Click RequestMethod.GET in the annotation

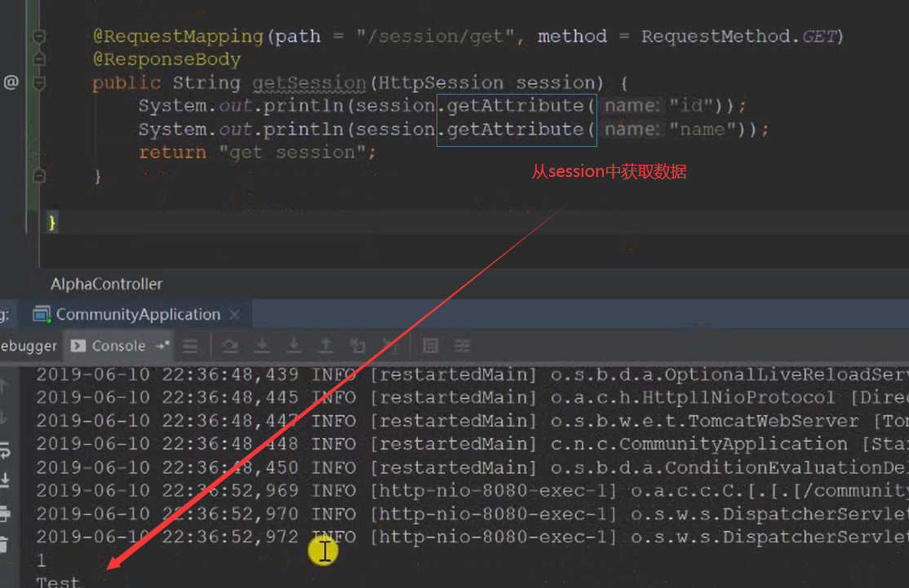pos(739,37)
